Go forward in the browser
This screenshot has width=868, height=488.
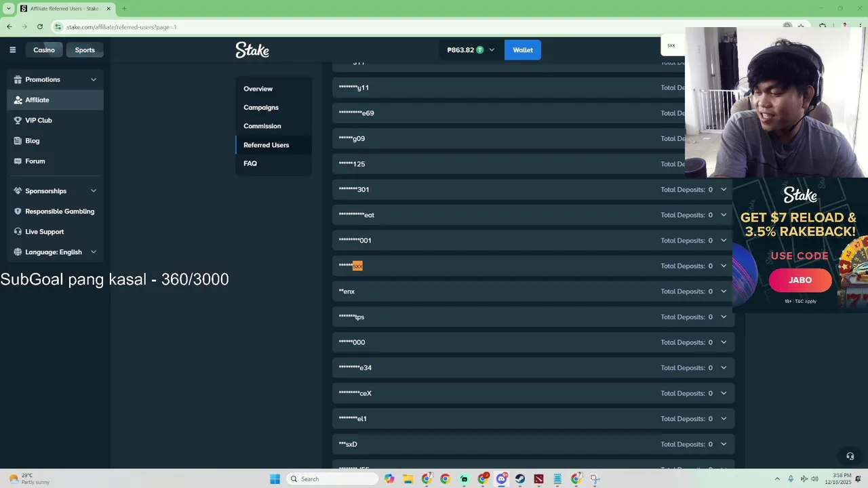[24, 26]
